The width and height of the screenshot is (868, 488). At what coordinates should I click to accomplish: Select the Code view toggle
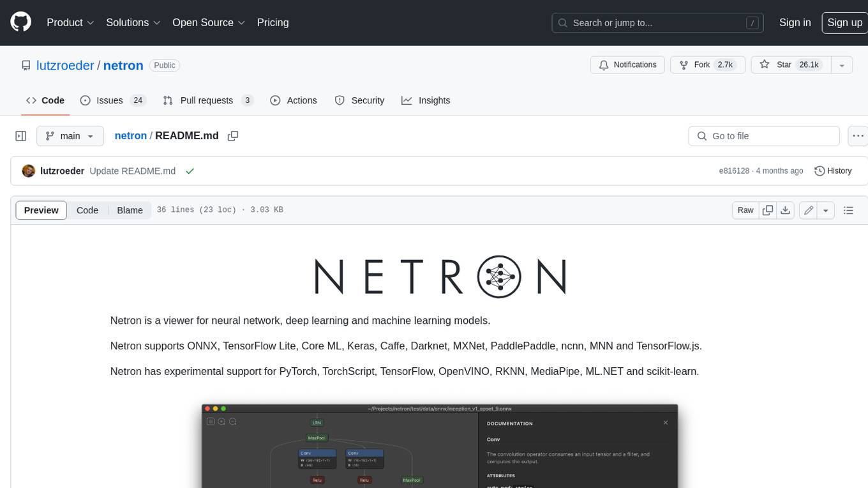87,210
